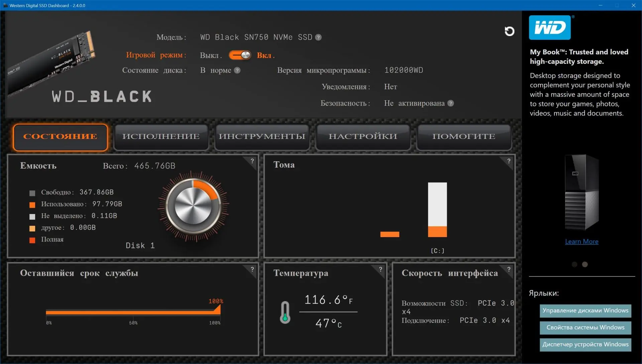Open help for the remaining life panel
Image resolution: width=642 pixels, height=364 pixels.
252,269
